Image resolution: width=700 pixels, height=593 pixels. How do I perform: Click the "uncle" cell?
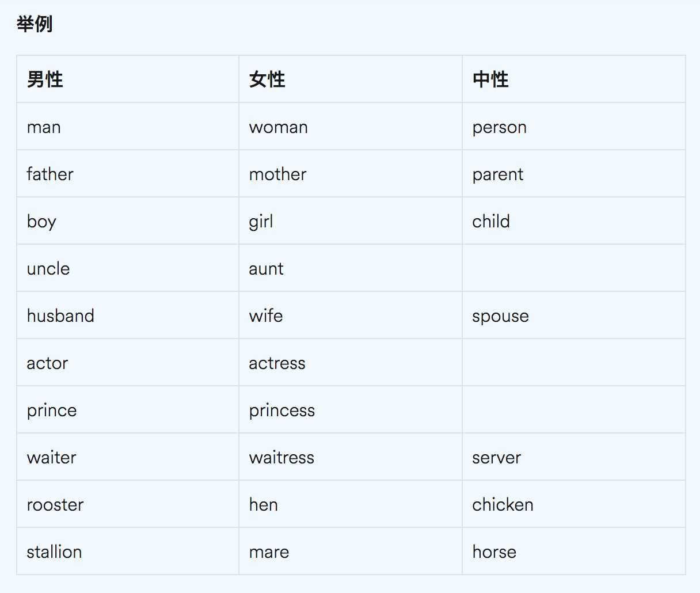pyautogui.click(x=48, y=269)
